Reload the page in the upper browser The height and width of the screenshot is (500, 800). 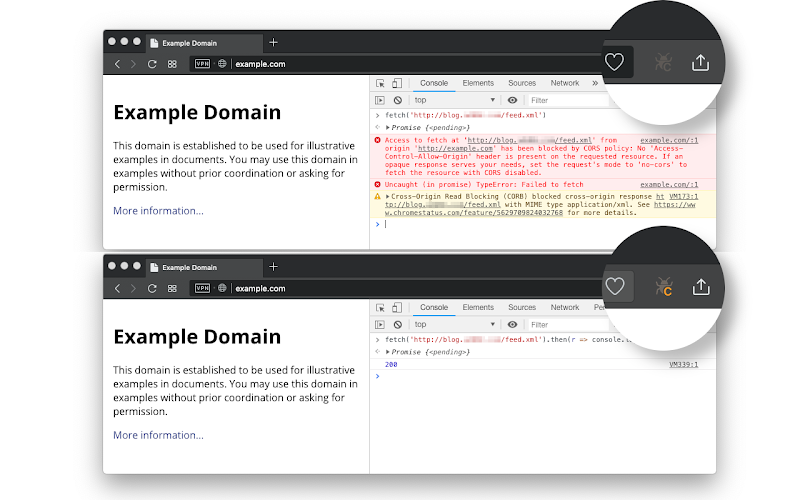pos(152,64)
